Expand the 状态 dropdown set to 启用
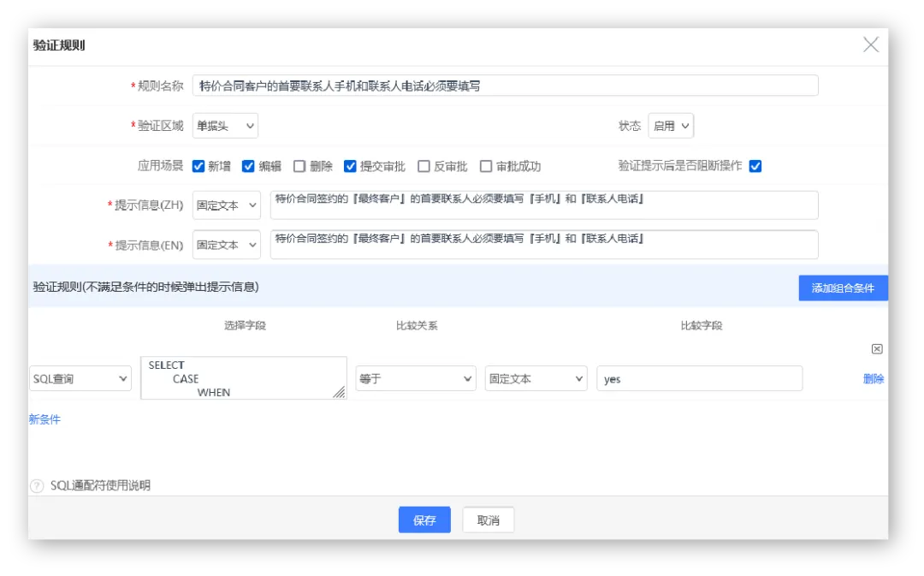Image resolution: width=924 pixels, height=576 pixels. tap(671, 126)
